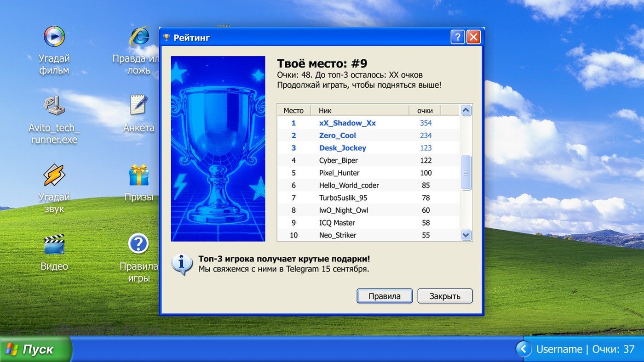Sort by the очки column header
This screenshot has width=644, height=362.
click(x=425, y=110)
